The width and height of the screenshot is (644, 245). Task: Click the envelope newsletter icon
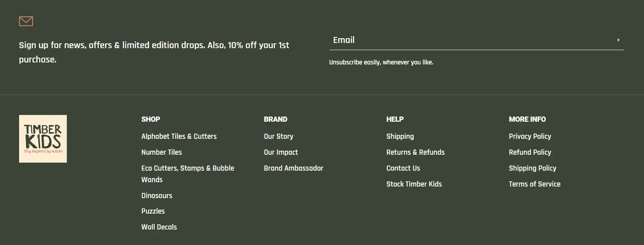tap(25, 21)
